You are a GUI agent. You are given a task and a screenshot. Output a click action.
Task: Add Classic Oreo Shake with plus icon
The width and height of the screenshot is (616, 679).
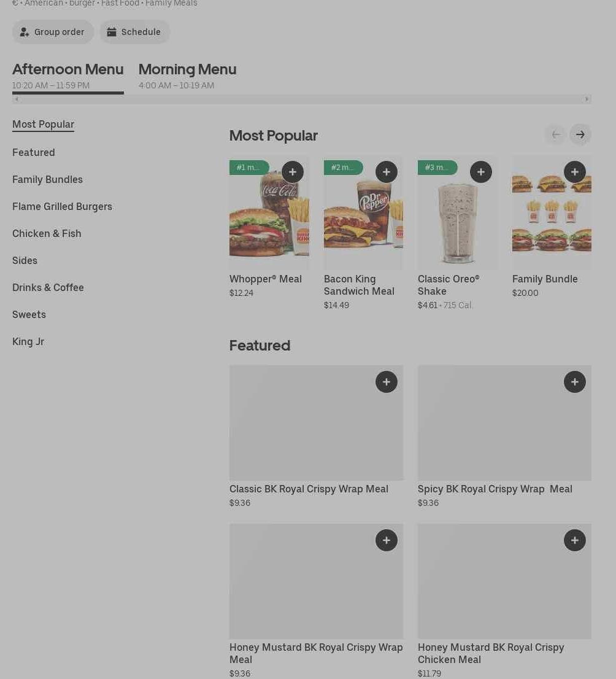[x=481, y=172]
